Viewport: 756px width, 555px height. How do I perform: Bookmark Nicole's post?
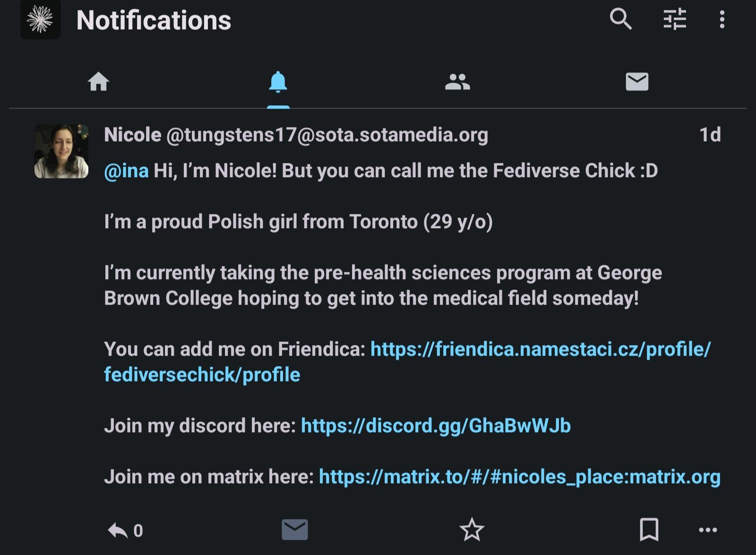click(649, 529)
